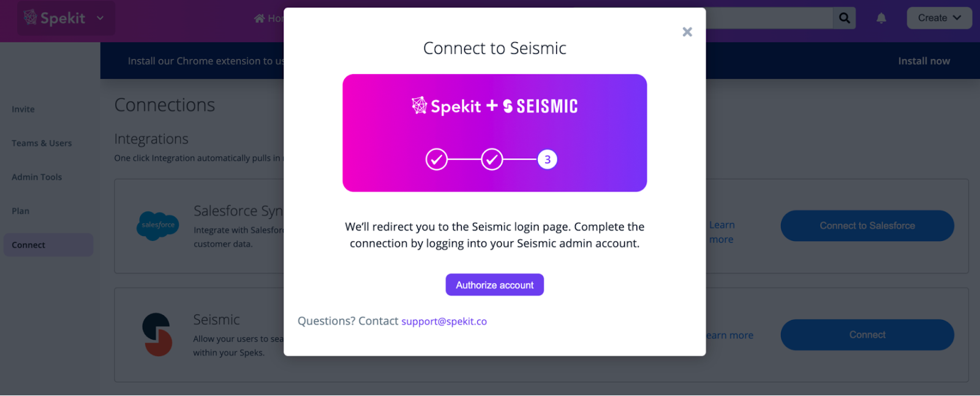This screenshot has width=980, height=396.
Task: Select Admin Tools in sidebar
Action: [37, 177]
